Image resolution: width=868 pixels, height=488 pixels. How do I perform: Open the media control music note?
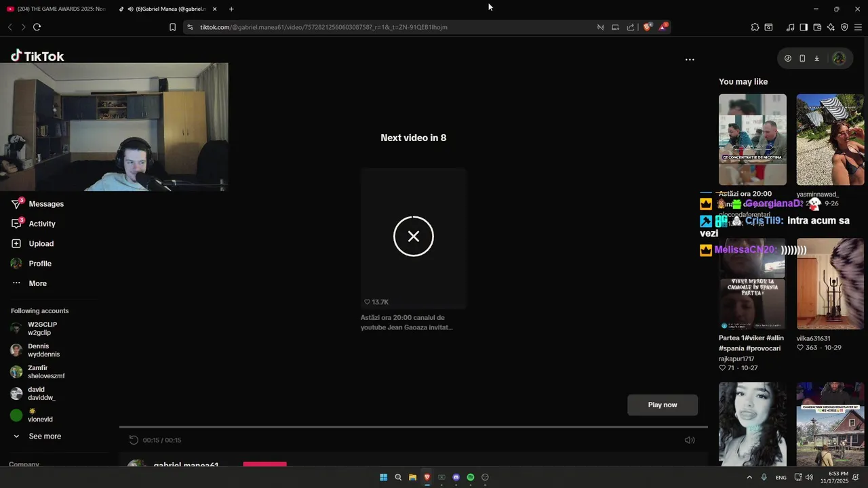[x=790, y=27]
